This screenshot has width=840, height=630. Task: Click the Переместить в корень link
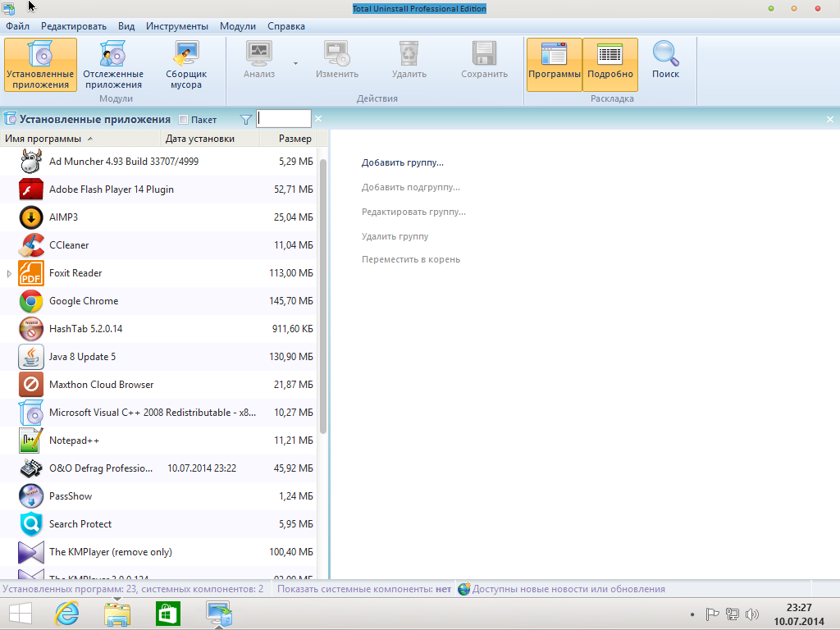[x=411, y=260]
